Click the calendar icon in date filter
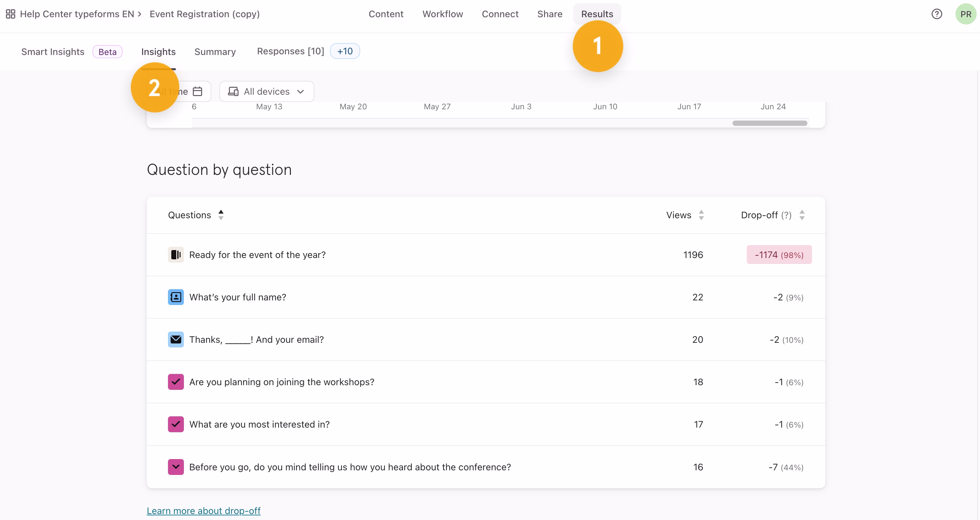The image size is (980, 520). (197, 91)
